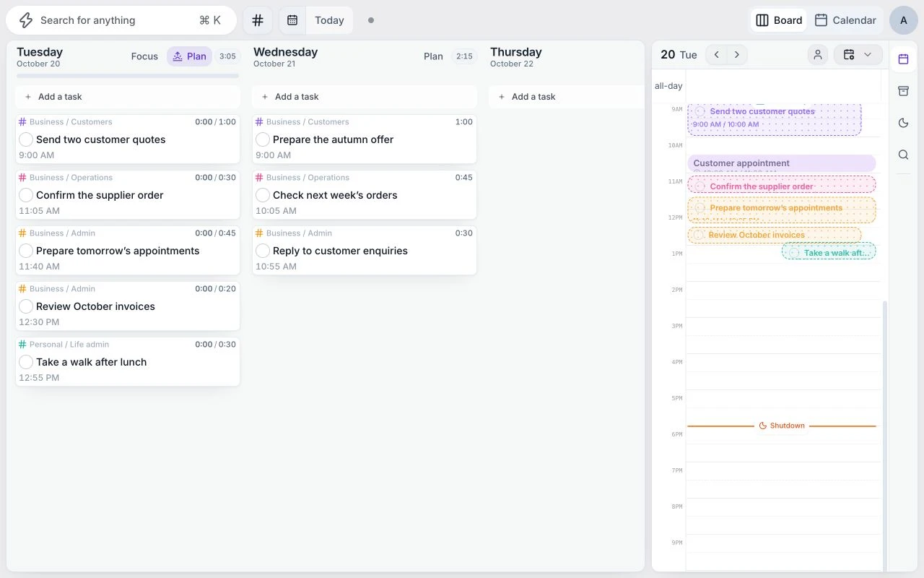Click the green hashtag on Take a walk card
The width and height of the screenshot is (924, 578).
point(22,345)
